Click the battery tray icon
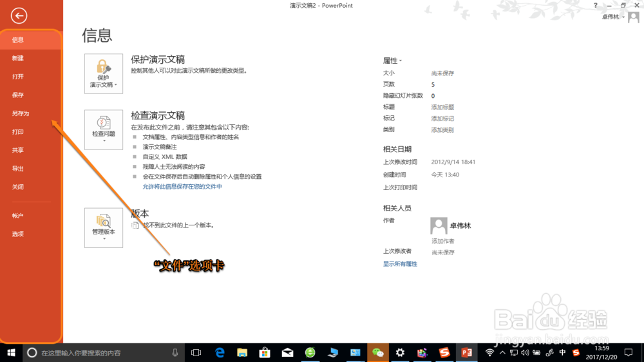Viewport: 644px width, 362px height. pos(536,352)
